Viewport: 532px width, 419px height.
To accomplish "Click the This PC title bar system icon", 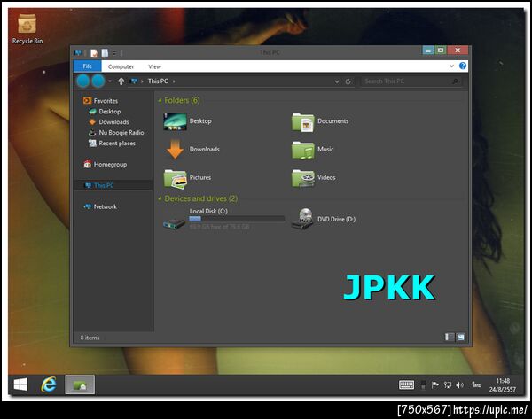I will tap(78, 53).
